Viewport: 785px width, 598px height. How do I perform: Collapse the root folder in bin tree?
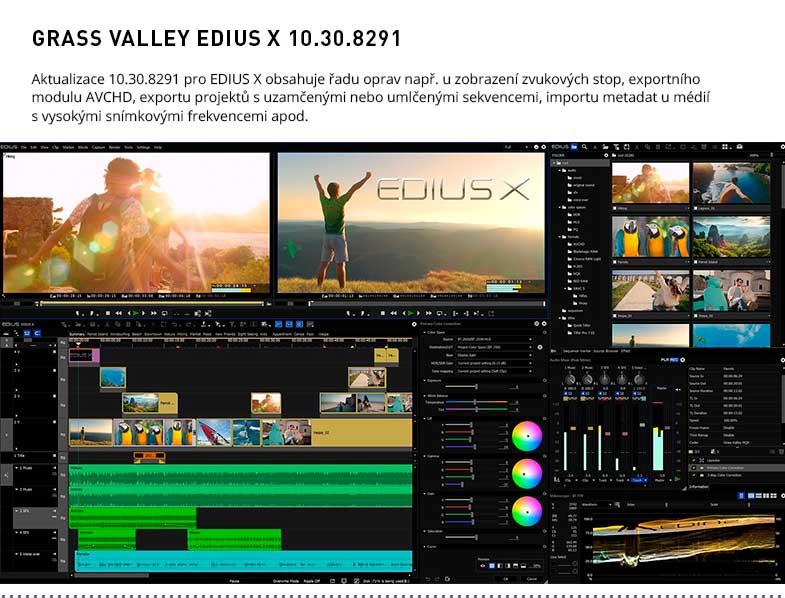[554, 163]
